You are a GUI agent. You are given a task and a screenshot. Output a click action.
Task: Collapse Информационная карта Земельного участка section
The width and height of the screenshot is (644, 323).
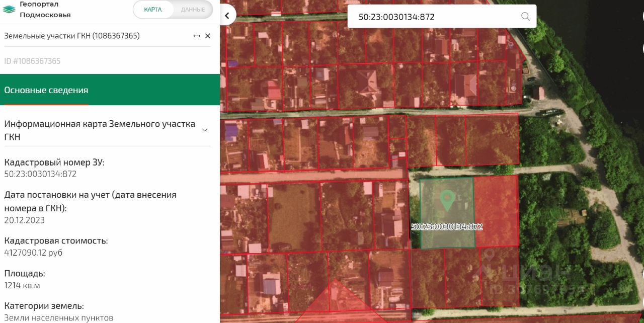coord(205,130)
